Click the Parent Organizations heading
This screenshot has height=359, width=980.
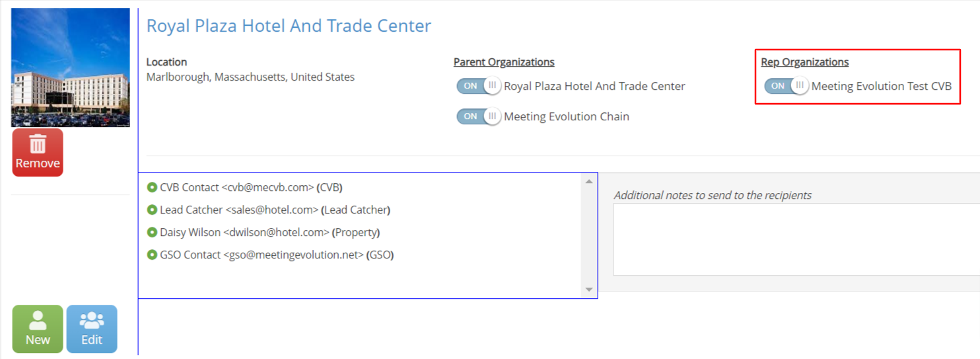(504, 62)
